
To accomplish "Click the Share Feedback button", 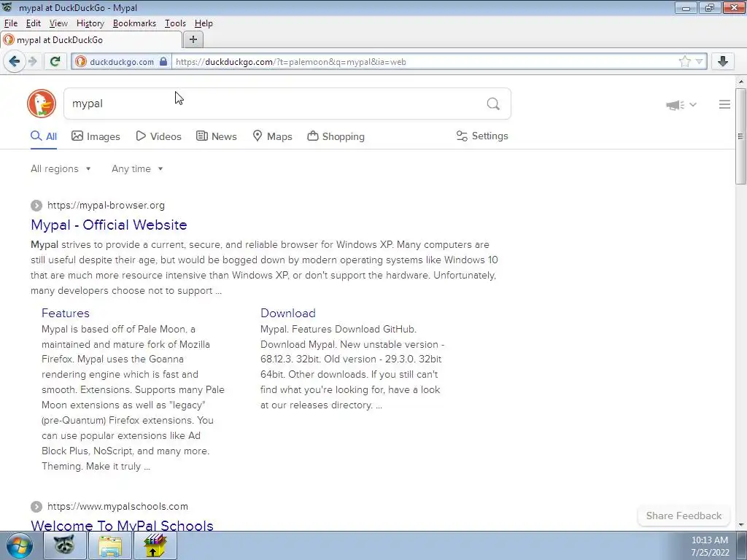I will pos(684,516).
